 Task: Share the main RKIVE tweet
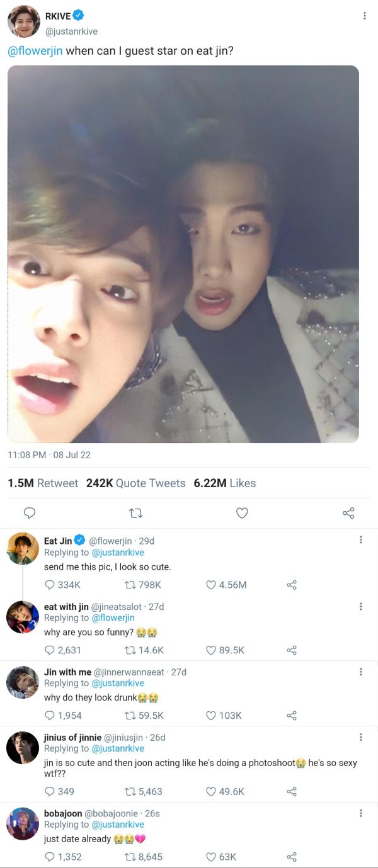[348, 513]
